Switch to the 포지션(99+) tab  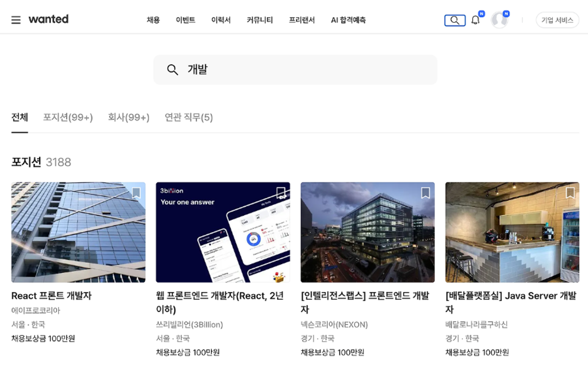coord(68,118)
